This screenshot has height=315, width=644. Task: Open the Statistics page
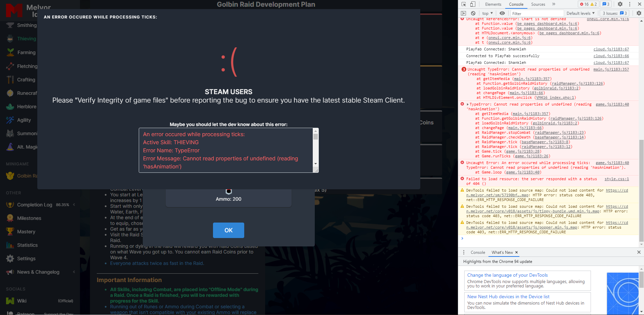pos(10,245)
